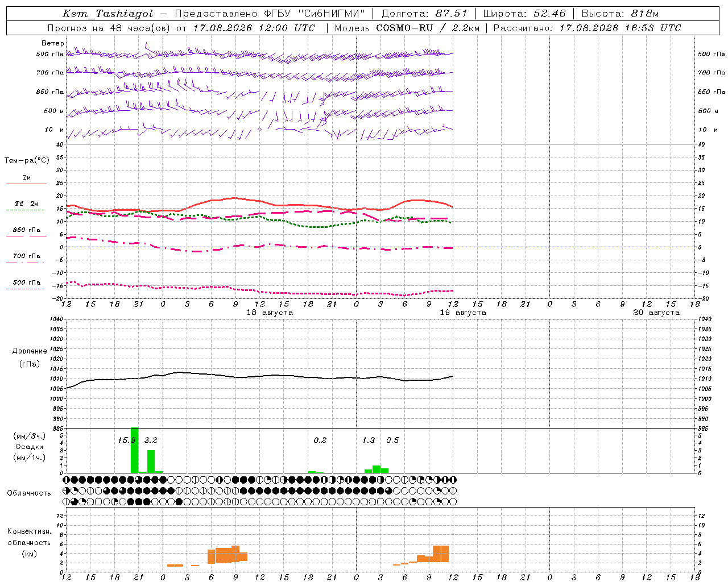Click the Давление (гПа) pressure label
The width and height of the screenshot is (728, 582).
tap(30, 357)
